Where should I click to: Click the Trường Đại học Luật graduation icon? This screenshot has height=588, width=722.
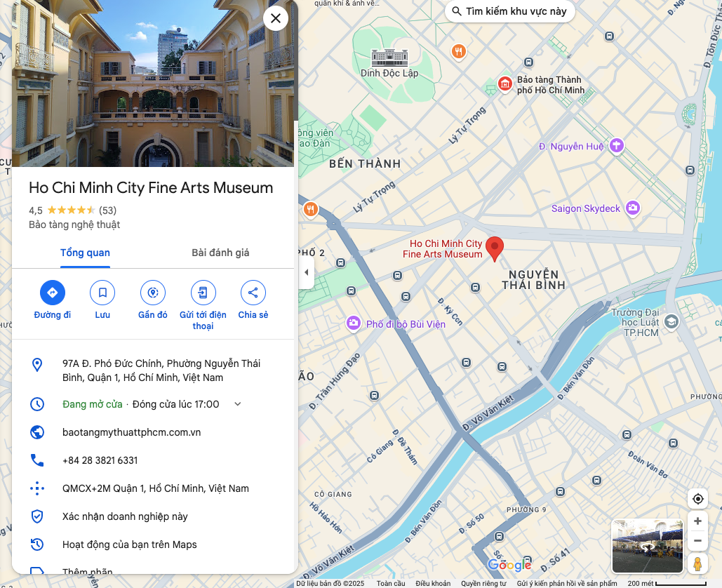pos(671,321)
